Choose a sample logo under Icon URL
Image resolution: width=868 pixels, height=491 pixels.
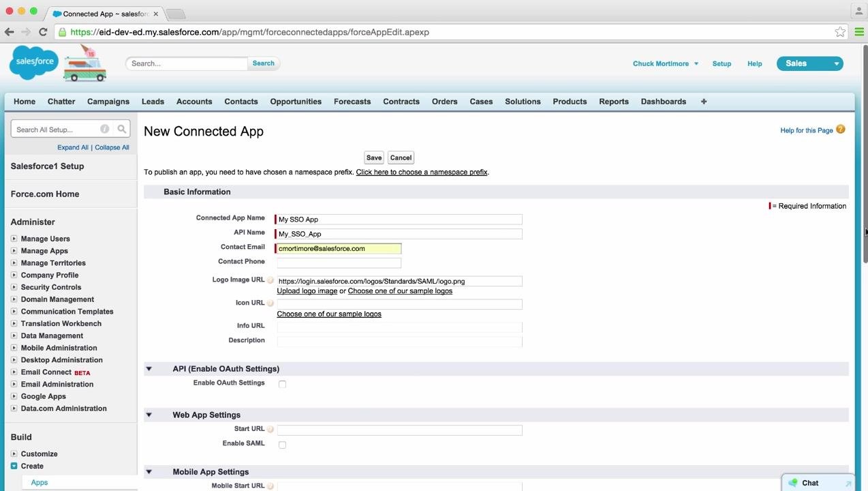click(329, 314)
